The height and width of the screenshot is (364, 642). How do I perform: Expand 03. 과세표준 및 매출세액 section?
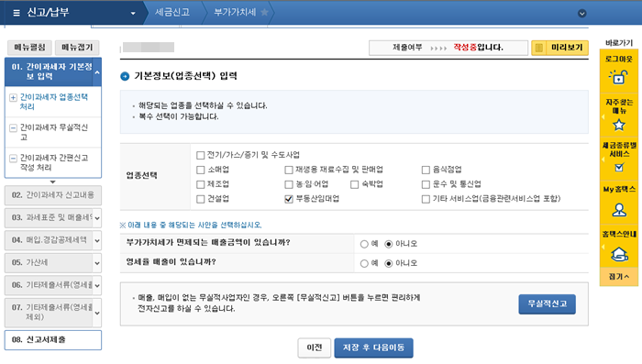[97, 218]
